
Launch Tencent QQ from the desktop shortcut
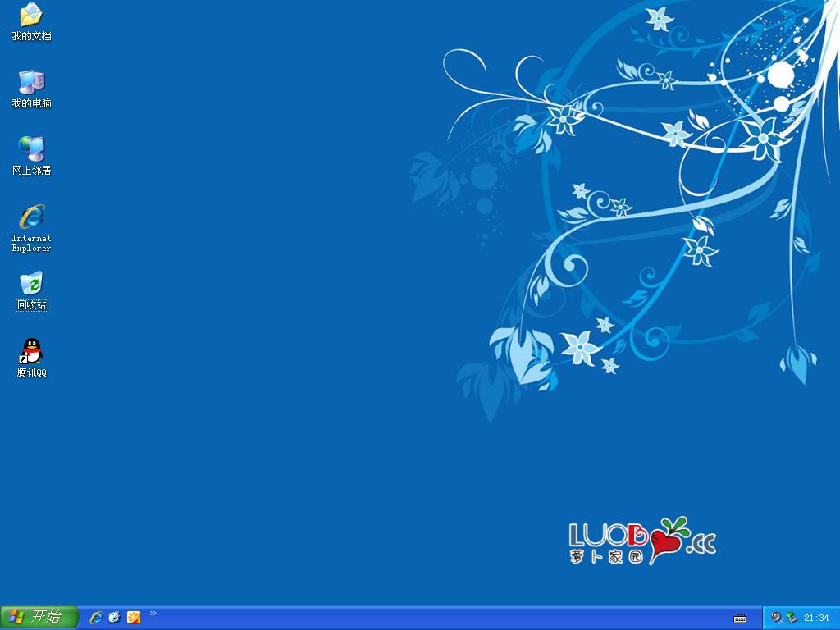31,353
